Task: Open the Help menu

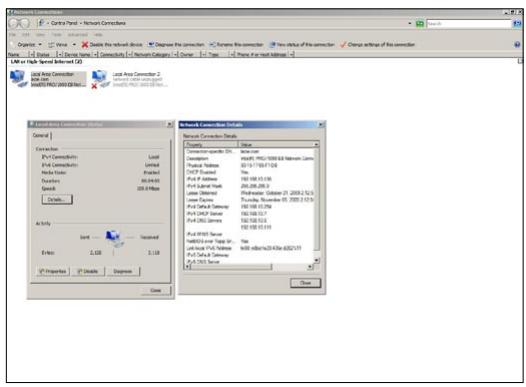Action: [x=98, y=35]
